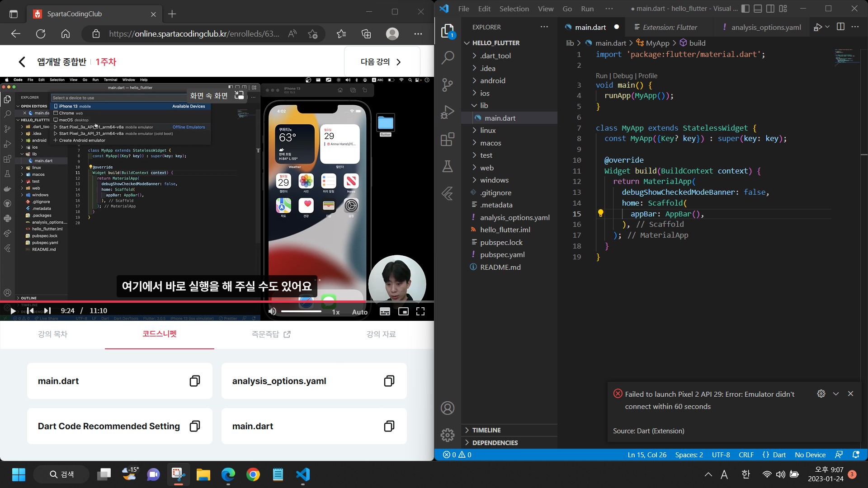The height and width of the screenshot is (488, 868).
Task: Open the File menu in VS Code
Action: click(463, 9)
